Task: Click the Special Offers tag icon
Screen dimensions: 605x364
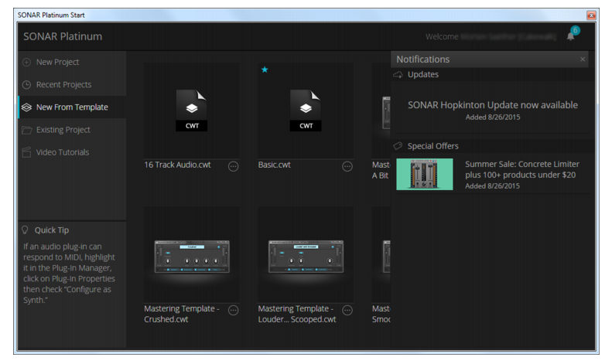Action: point(398,146)
